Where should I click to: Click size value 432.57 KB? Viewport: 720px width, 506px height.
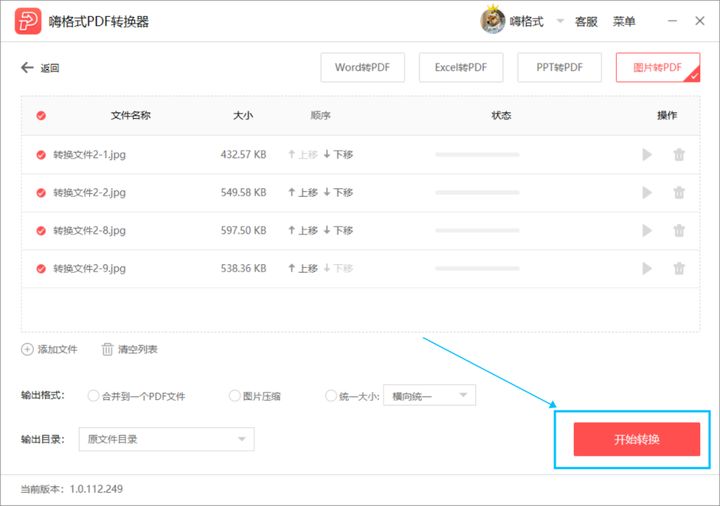click(x=243, y=155)
